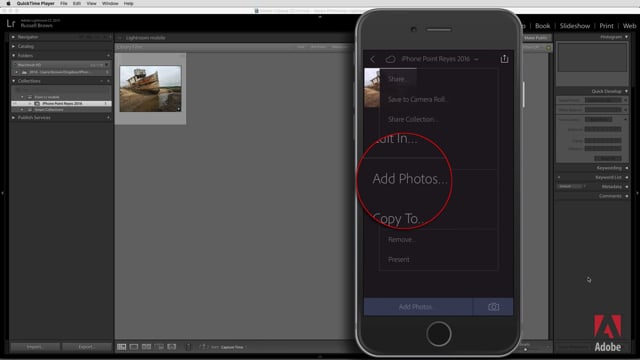This screenshot has height=360, width=640.
Task: Click the Import button
Action: pyautogui.click(x=35, y=347)
